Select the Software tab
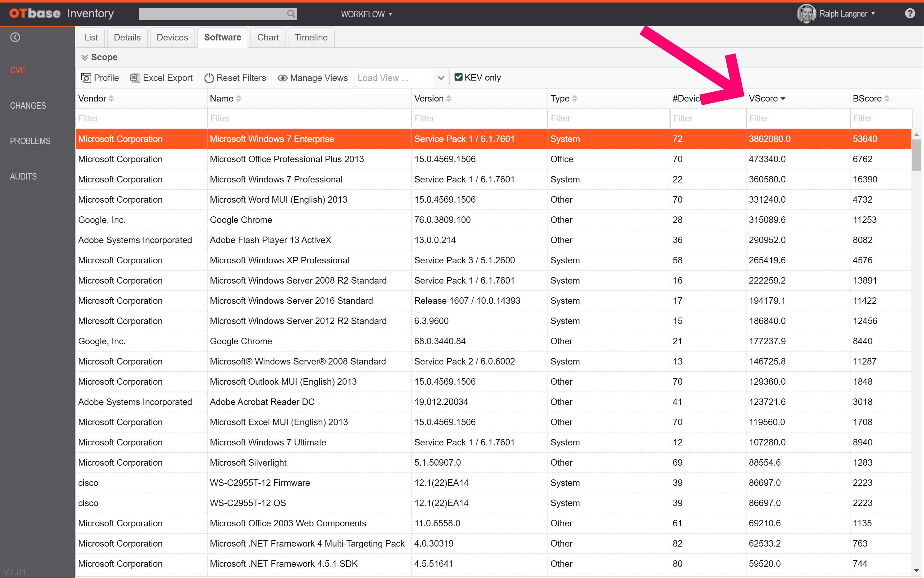The image size is (924, 578). click(223, 38)
